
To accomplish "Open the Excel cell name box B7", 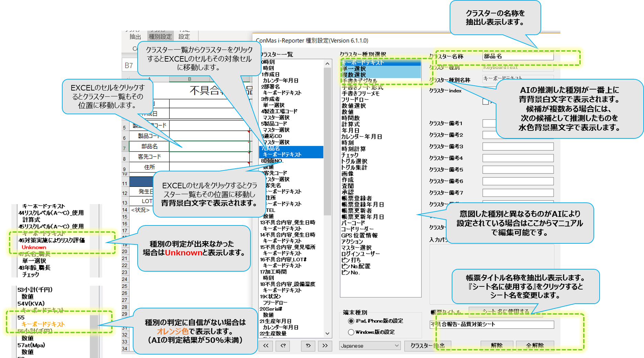I will tap(129, 65).
